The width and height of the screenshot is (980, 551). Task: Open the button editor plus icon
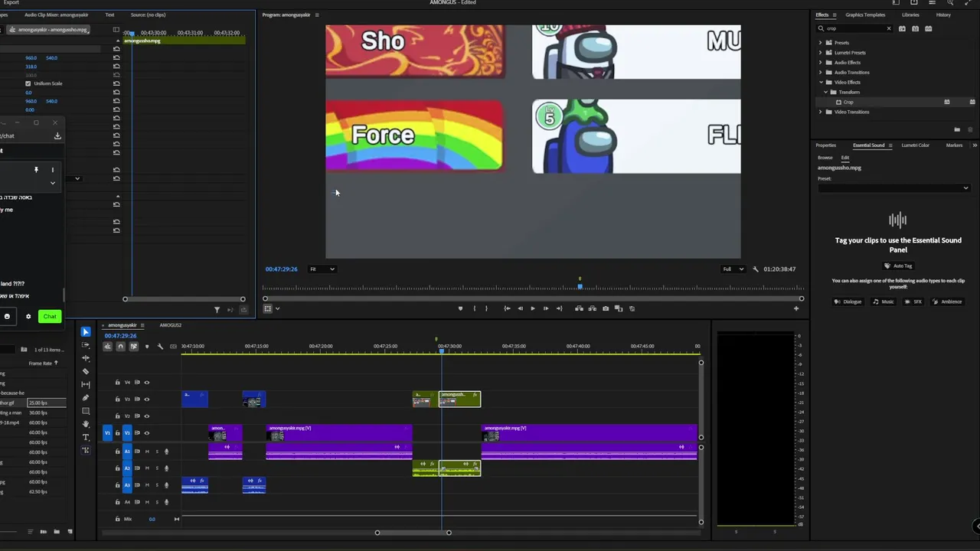[x=795, y=308]
